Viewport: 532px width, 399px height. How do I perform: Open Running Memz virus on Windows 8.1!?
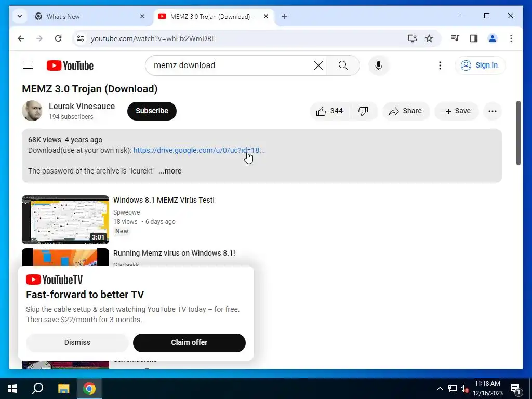tap(175, 253)
